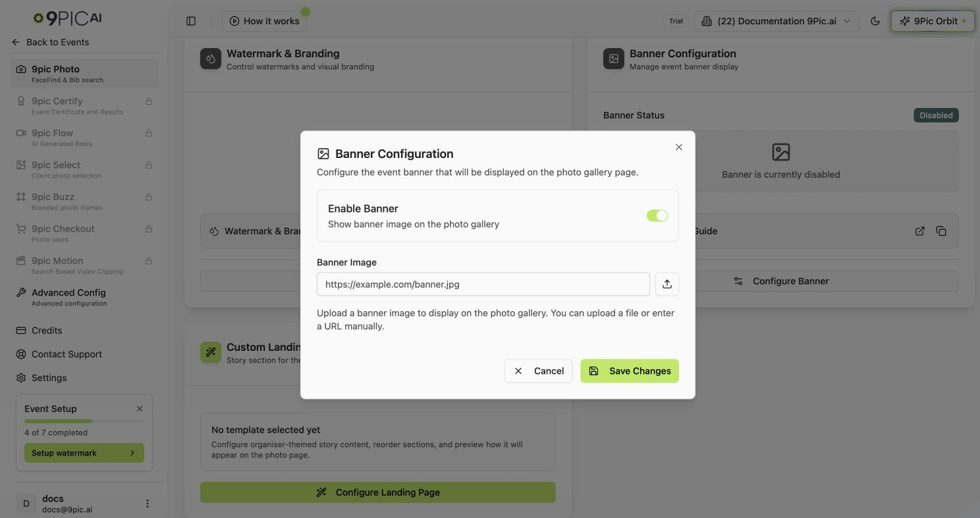This screenshot has width=980, height=518.
Task: Click the Trial badge
Action: tap(676, 21)
